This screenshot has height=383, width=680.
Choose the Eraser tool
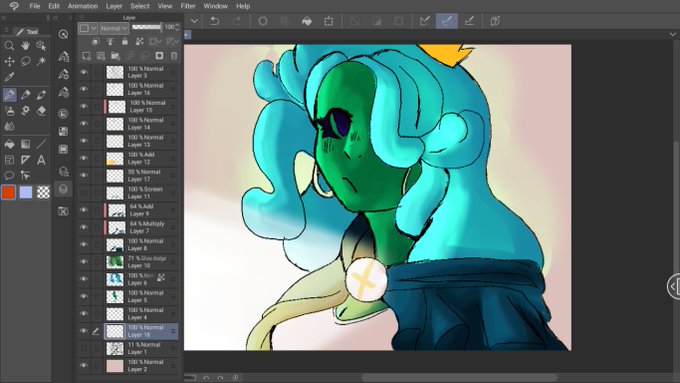click(x=41, y=111)
